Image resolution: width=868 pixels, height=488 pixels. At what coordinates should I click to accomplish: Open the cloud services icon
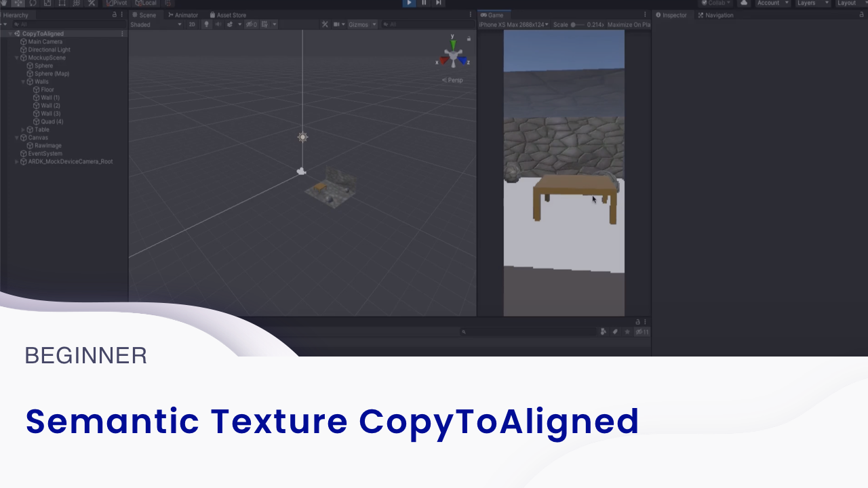pyautogui.click(x=744, y=3)
